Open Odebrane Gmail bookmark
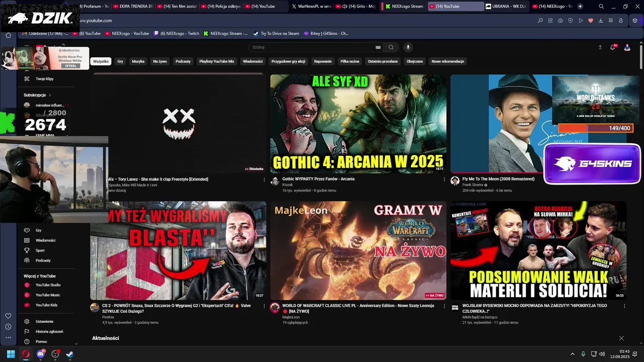The height and width of the screenshot is (362, 644). coord(44,34)
